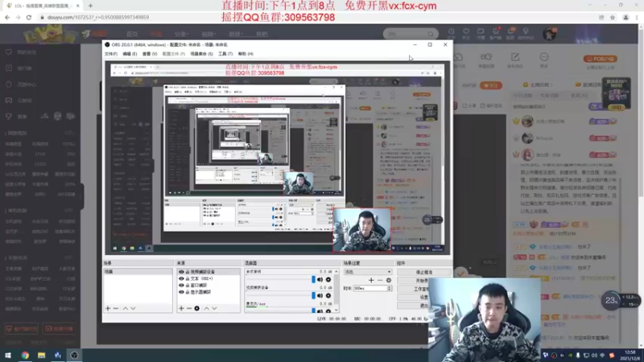Lock the video capture device source
The width and height of the screenshot is (644, 362).
[x=188, y=272]
